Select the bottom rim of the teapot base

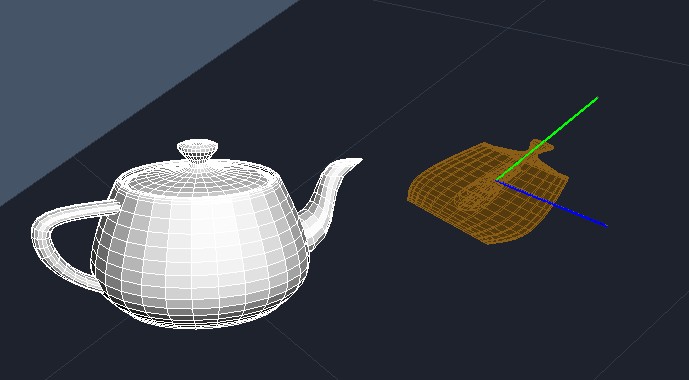[x=200, y=321]
